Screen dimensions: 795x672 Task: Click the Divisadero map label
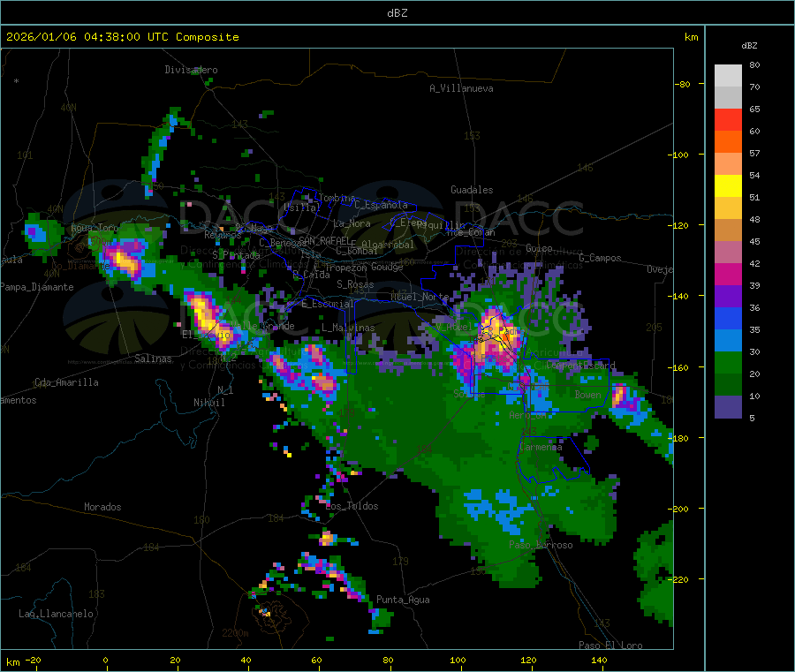[191, 70]
